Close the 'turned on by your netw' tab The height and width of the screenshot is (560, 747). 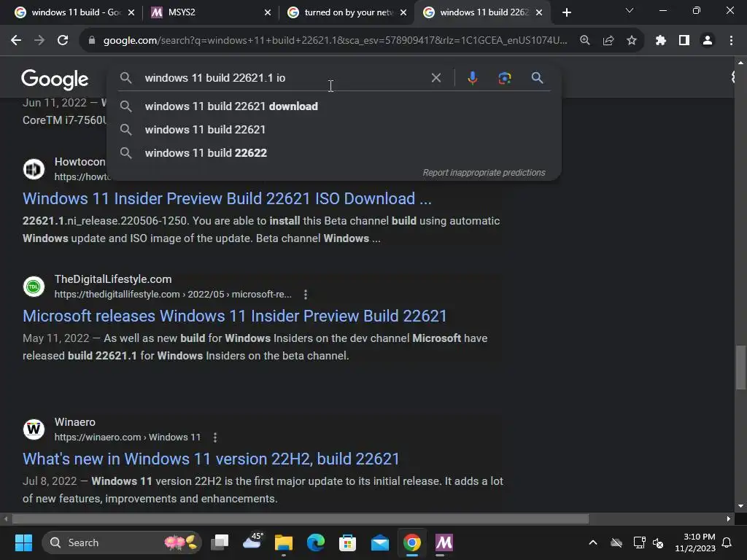(x=403, y=12)
